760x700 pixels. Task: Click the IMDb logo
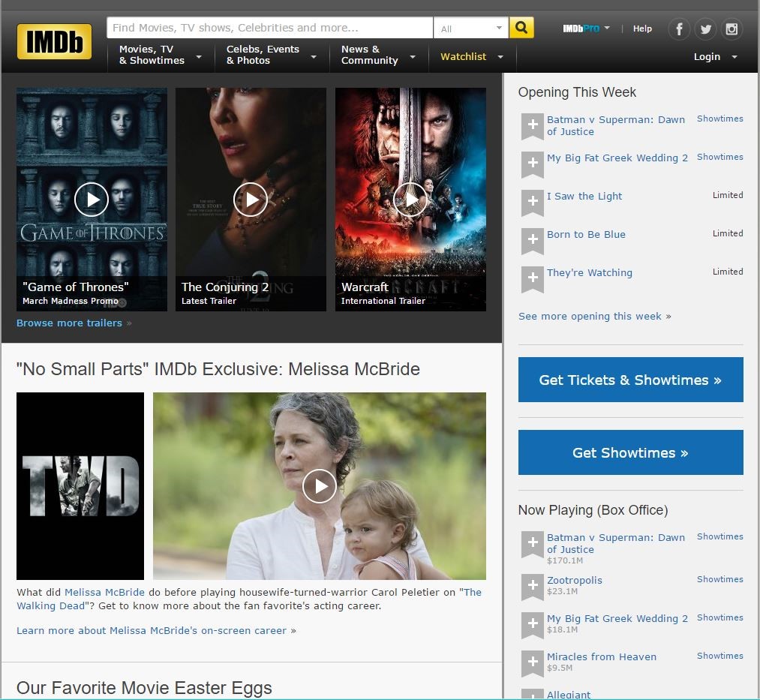click(x=54, y=42)
